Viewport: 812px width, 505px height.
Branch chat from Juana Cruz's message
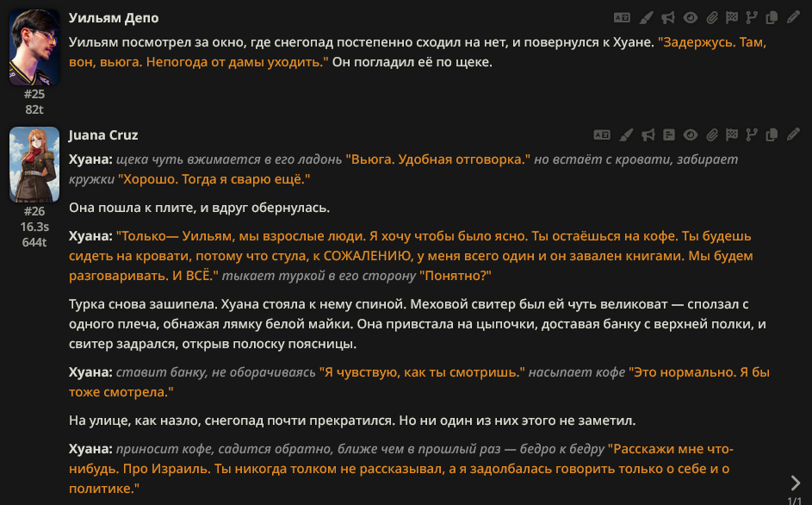coord(752,135)
